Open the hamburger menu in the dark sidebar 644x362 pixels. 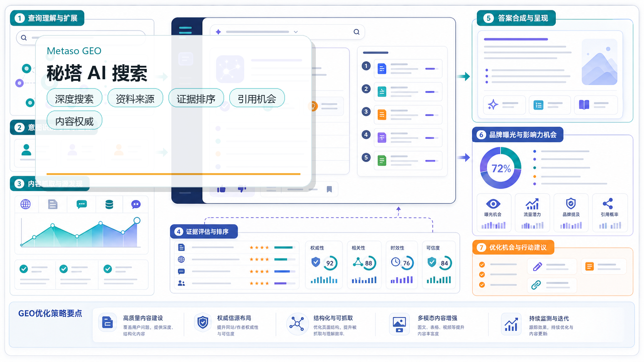point(185,30)
